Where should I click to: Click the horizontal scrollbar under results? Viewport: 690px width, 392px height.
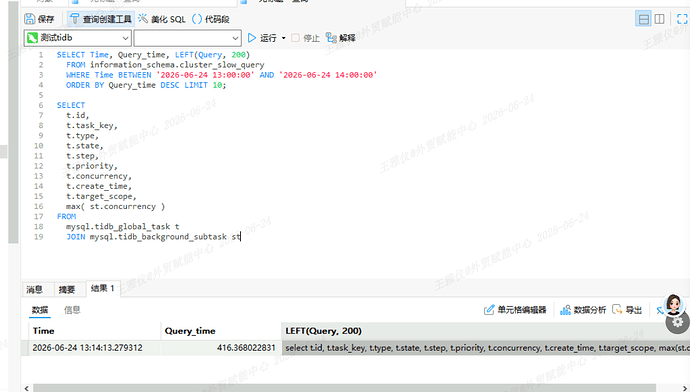click(344, 388)
